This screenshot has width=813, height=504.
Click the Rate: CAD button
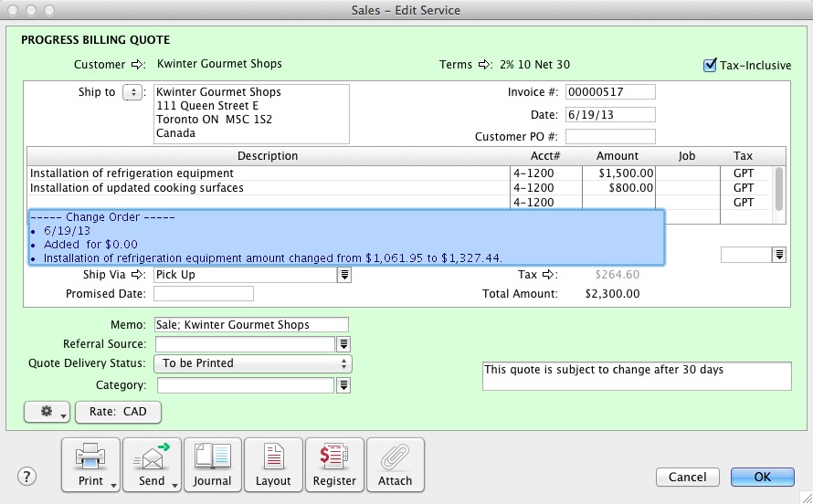(118, 412)
